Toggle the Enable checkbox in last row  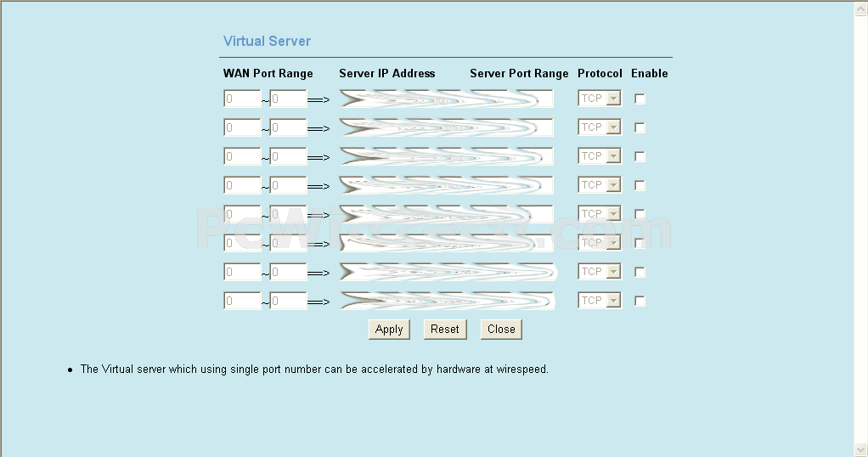640,302
